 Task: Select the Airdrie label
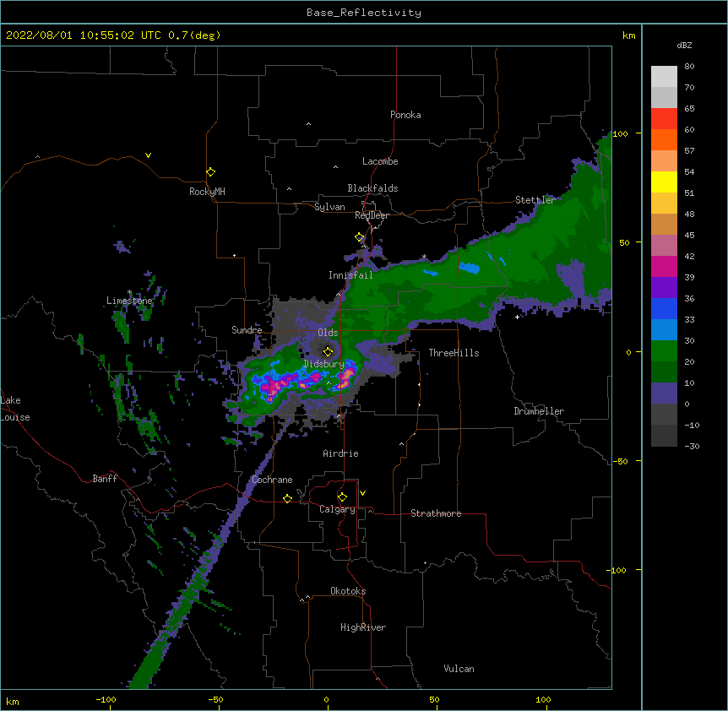tap(340, 453)
